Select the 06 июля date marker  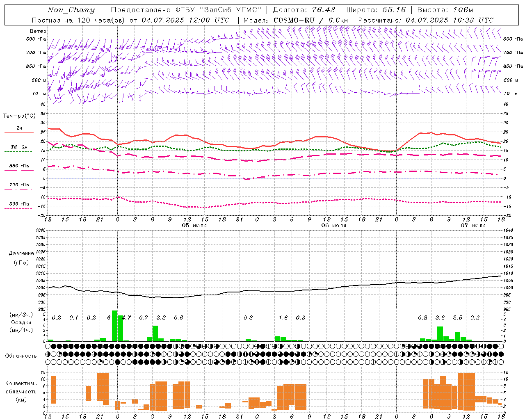tap(333, 226)
